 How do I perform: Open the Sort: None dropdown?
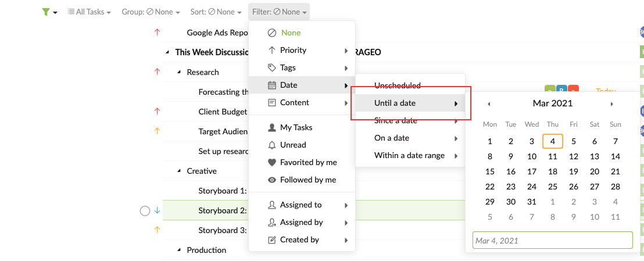point(216,12)
